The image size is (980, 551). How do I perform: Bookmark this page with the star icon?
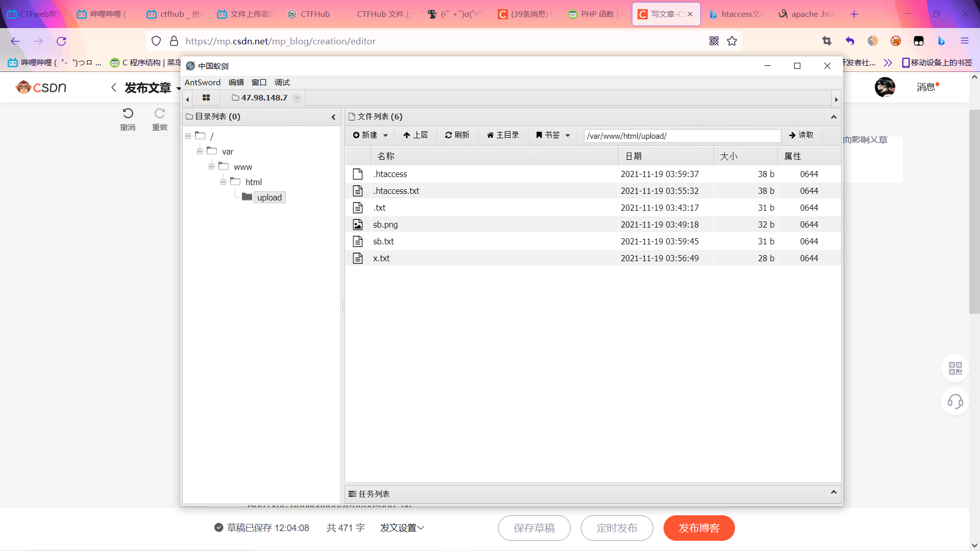tap(732, 41)
